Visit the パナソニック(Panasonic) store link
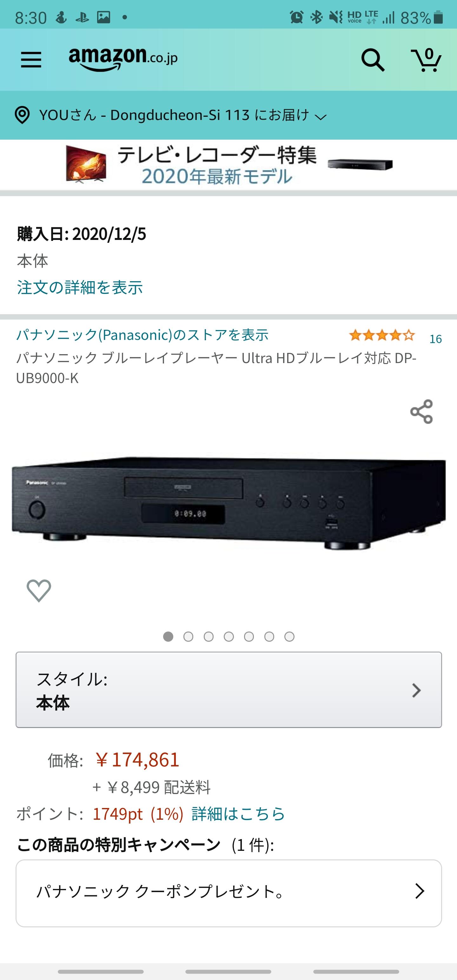Screen dimensions: 457x980 [142, 335]
